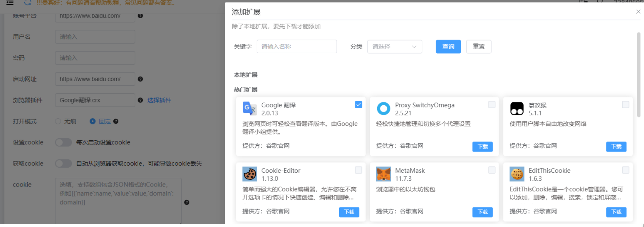Click help icon beside 固定 option
Image resolution: width=644 pixels, height=227 pixels.
click(116, 121)
